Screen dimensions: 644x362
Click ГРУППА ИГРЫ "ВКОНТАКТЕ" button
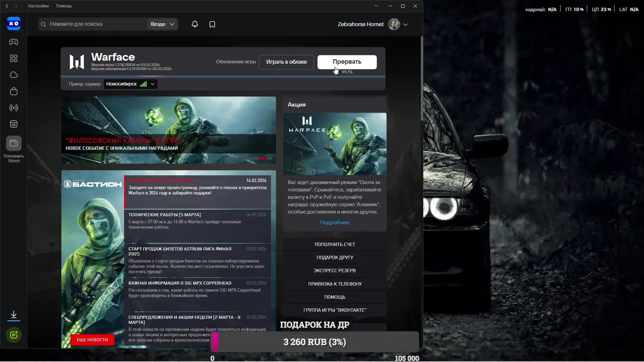pyautogui.click(x=335, y=310)
